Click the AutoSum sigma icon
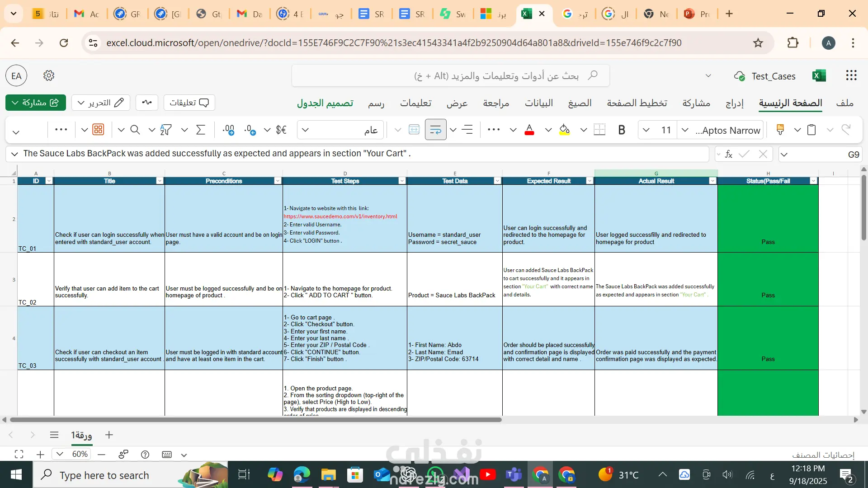Viewport: 868px width, 488px height. [201, 130]
